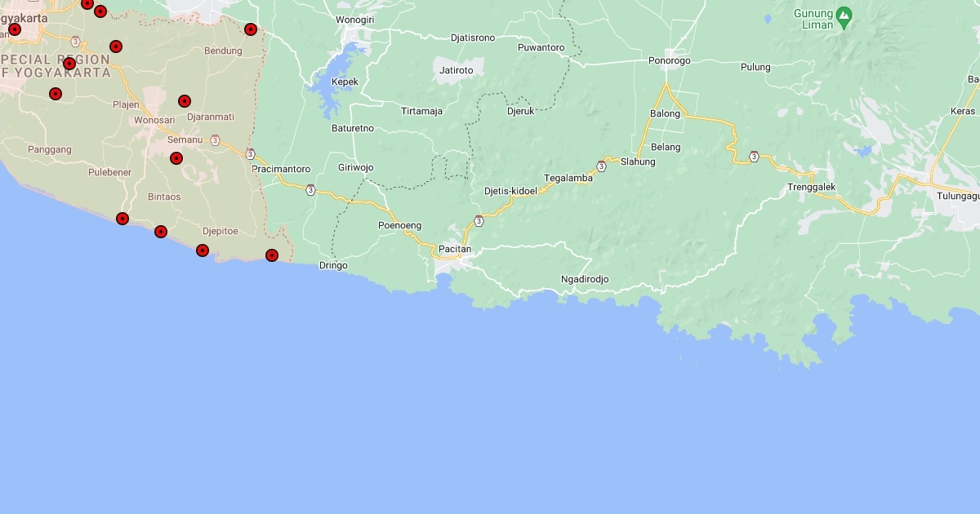Select coastal red marker directly south of Bintaos
980x514 pixels.
click(161, 232)
